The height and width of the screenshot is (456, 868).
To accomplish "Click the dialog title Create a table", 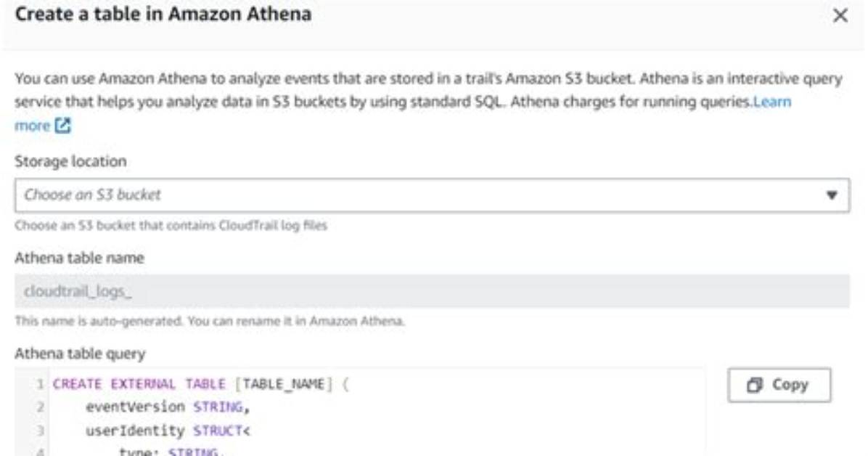I will [163, 14].
